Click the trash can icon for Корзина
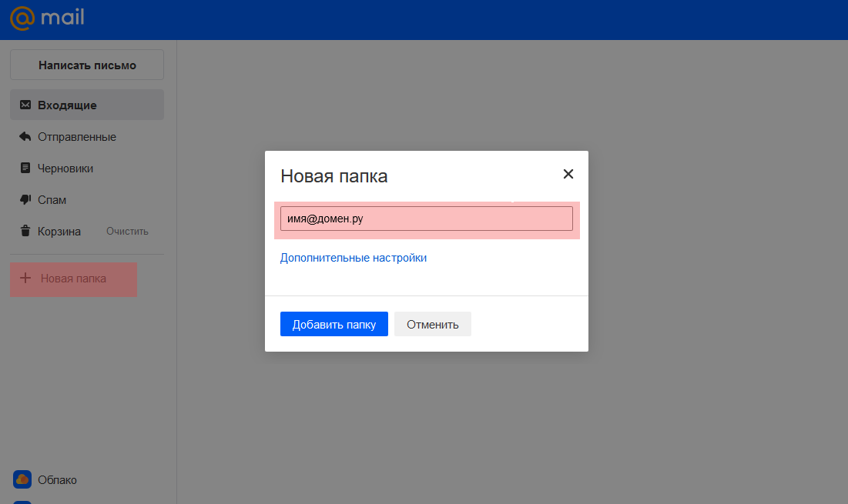Screen dimensions: 848x504 (x=25, y=232)
